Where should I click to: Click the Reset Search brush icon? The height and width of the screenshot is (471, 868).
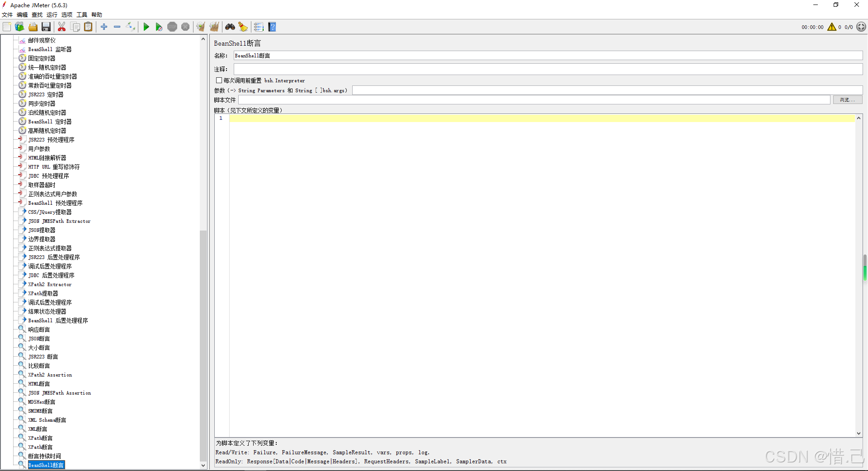pyautogui.click(x=243, y=27)
